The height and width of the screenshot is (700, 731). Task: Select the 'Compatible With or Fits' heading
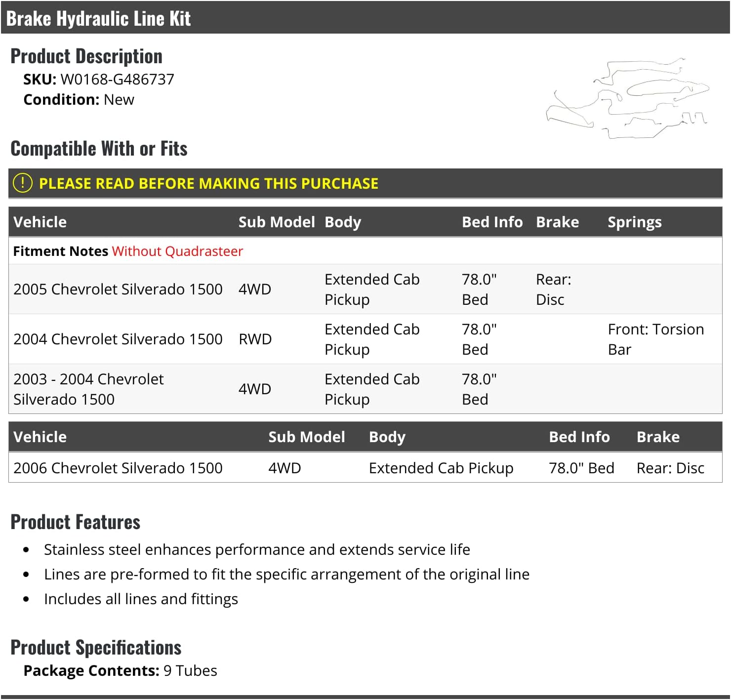(x=99, y=149)
